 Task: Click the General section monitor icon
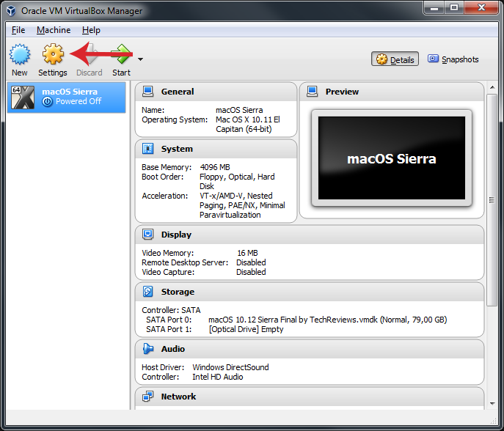click(x=148, y=92)
